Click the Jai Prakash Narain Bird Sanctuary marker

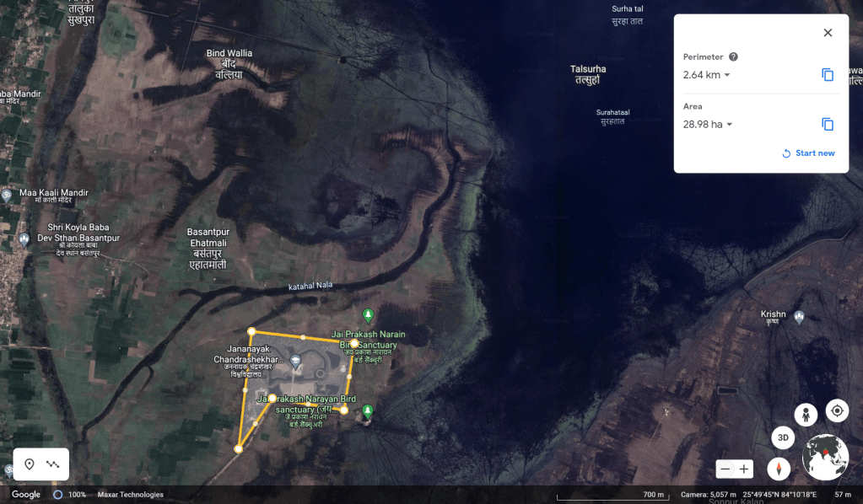pyautogui.click(x=367, y=315)
